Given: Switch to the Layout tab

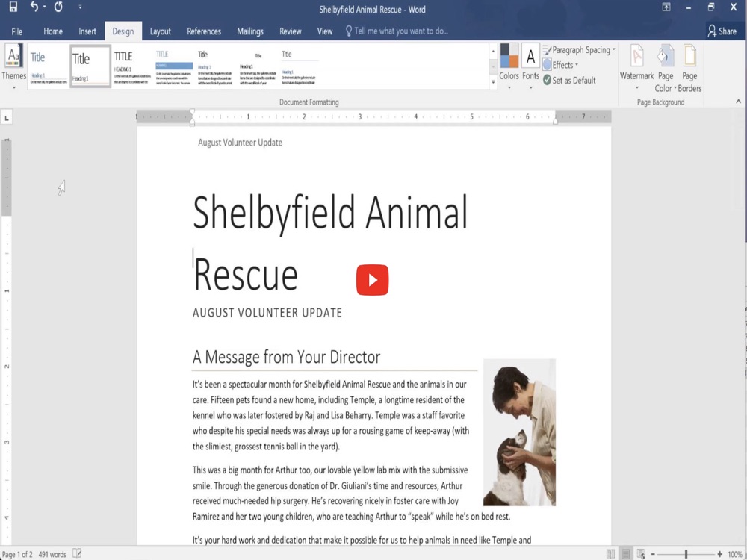Looking at the screenshot, I should coord(160,31).
